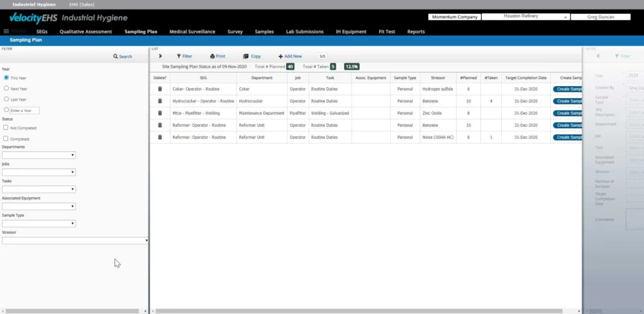Viewport: 644px width, 314px height.
Task: Open the Departments dropdown
Action: (39, 155)
